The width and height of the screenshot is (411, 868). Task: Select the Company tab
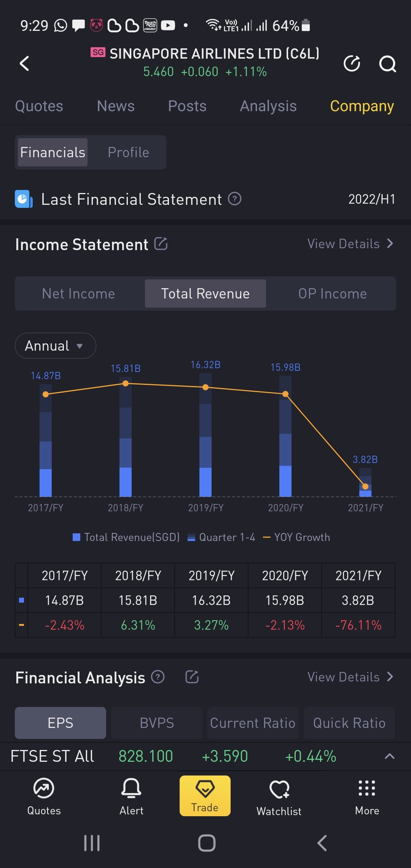click(362, 106)
